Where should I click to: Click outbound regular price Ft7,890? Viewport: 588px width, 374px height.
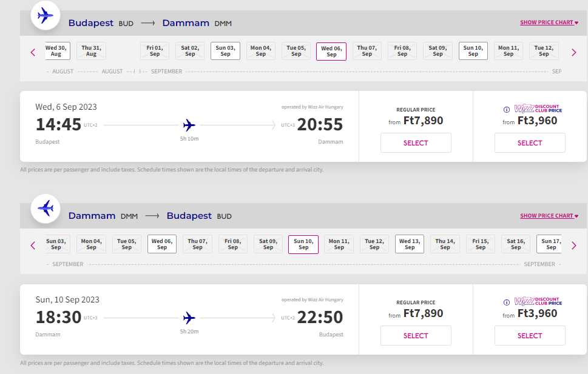point(423,121)
